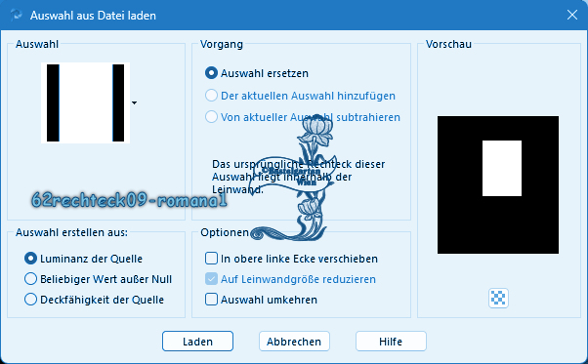This screenshot has width=588, height=364.
Task: Open the Auswahl selection dropdown arrow
Action: click(134, 102)
